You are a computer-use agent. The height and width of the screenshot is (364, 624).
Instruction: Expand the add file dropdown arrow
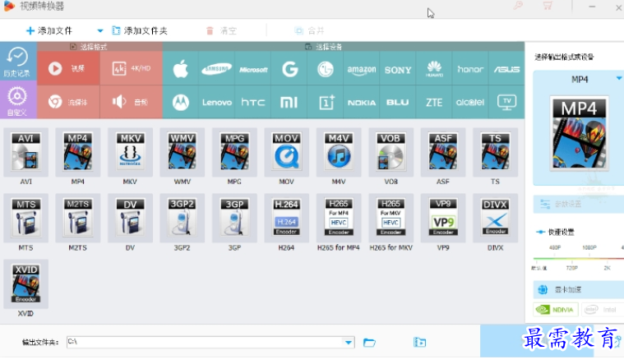click(x=99, y=30)
